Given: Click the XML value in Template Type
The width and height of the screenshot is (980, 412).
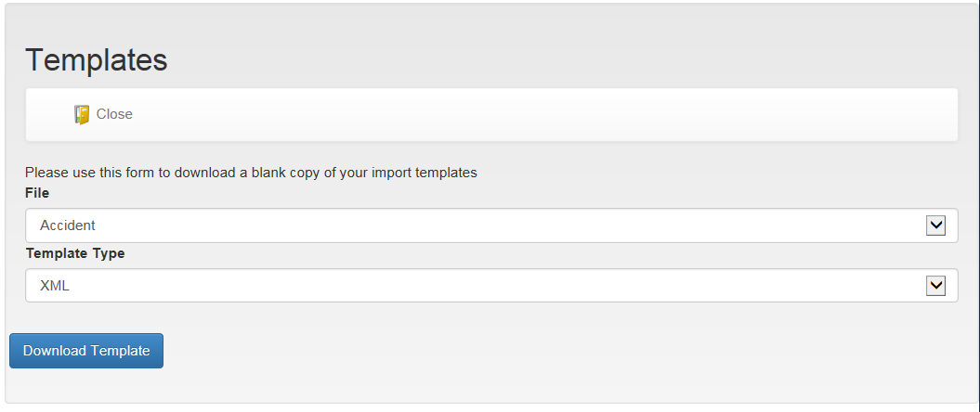Looking at the screenshot, I should click(x=55, y=286).
